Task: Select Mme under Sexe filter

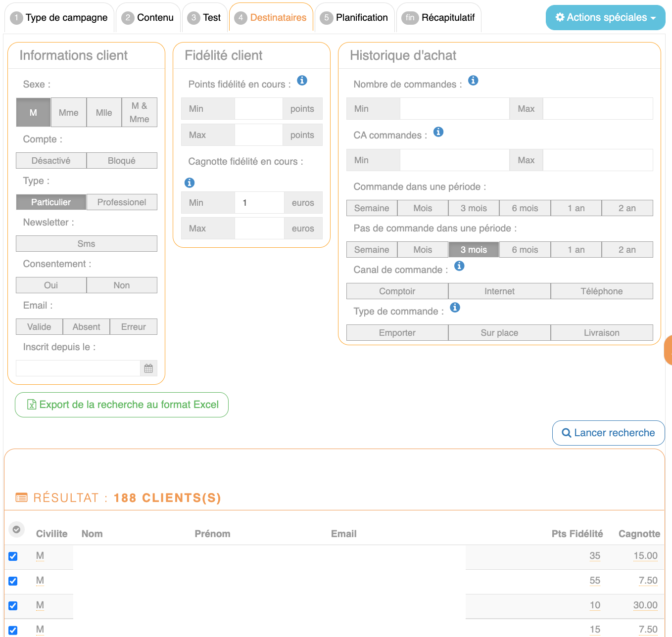Action: 68,113
